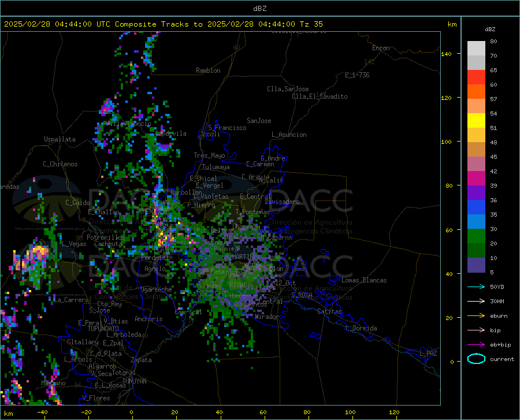Click the Catitas place label
The width and height of the screenshot is (520, 420).
[x=330, y=311]
